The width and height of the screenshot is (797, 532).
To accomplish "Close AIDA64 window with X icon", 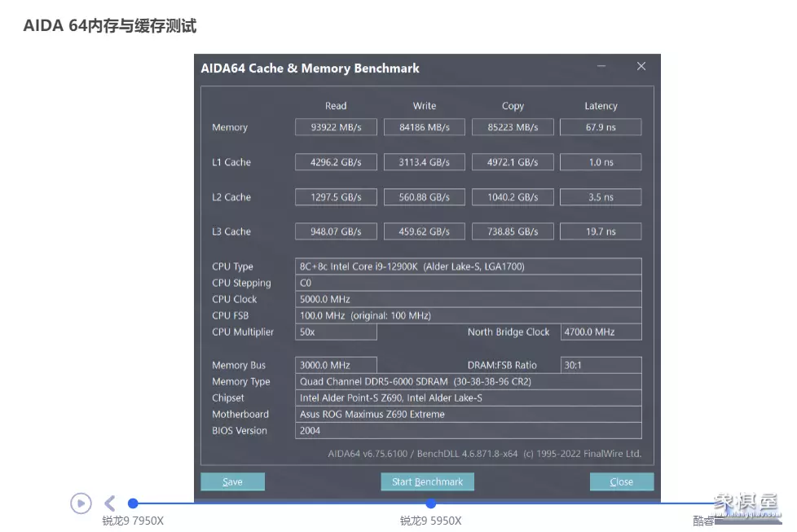I will (x=641, y=67).
